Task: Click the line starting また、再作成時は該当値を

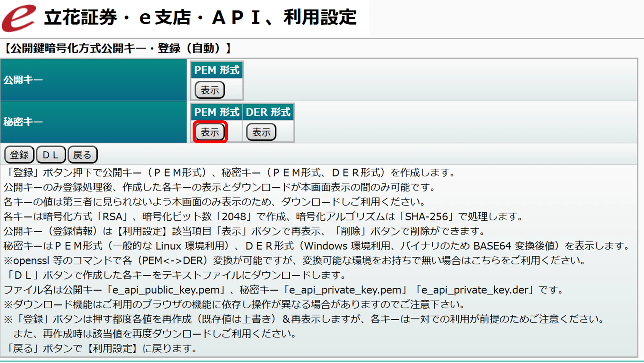Action: pos(155,334)
